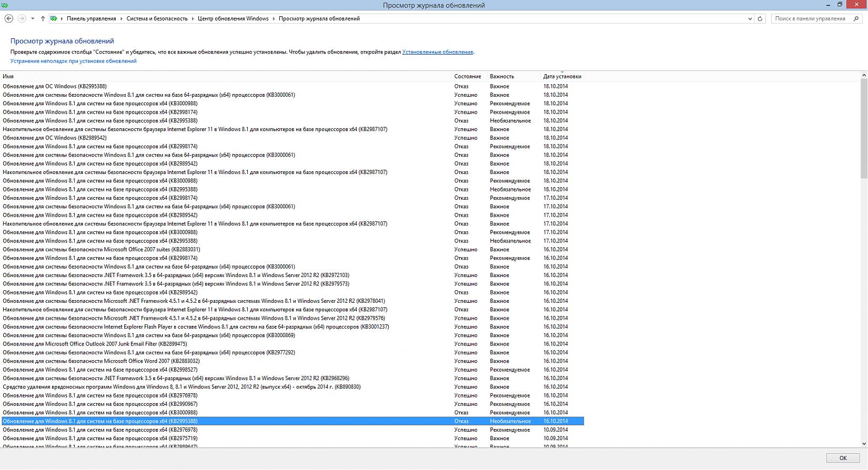Select the .NET Framework 3.5 (KB2979573) row
Viewport: 868px width, 470px height.
292,284
